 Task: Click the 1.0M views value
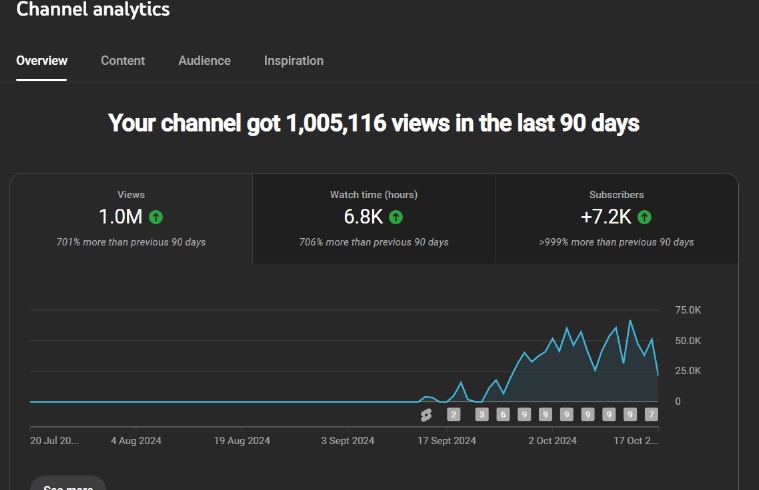(121, 217)
